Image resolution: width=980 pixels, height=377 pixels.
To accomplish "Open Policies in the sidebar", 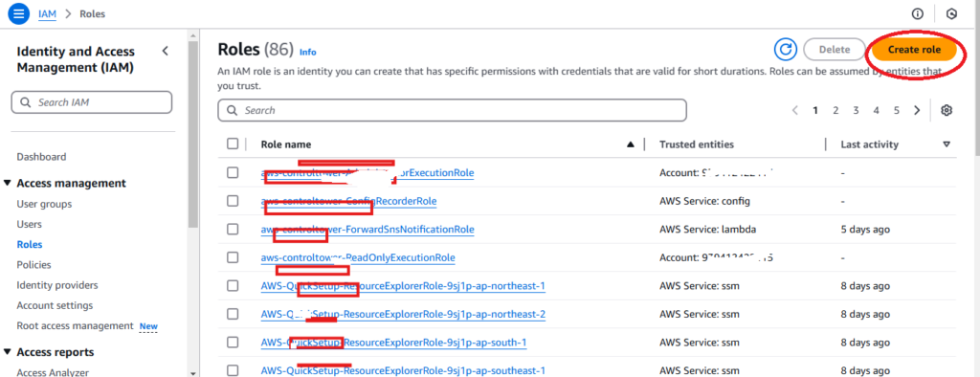I will tap(33, 265).
